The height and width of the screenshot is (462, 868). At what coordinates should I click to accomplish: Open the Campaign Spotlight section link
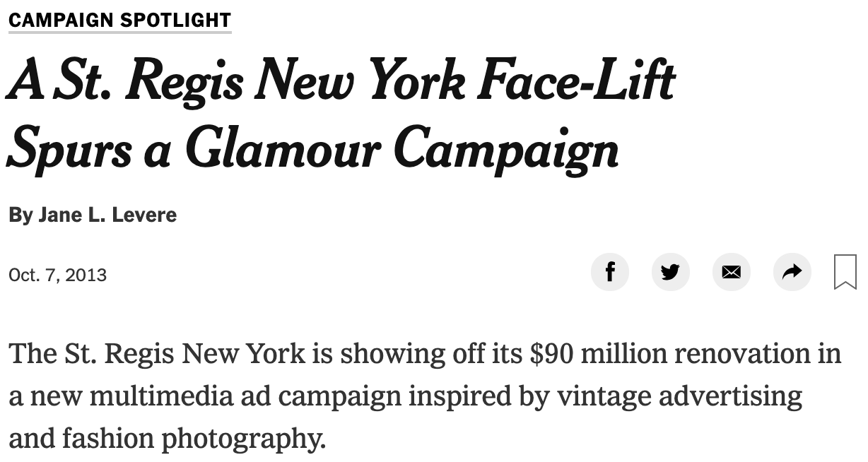(x=119, y=19)
